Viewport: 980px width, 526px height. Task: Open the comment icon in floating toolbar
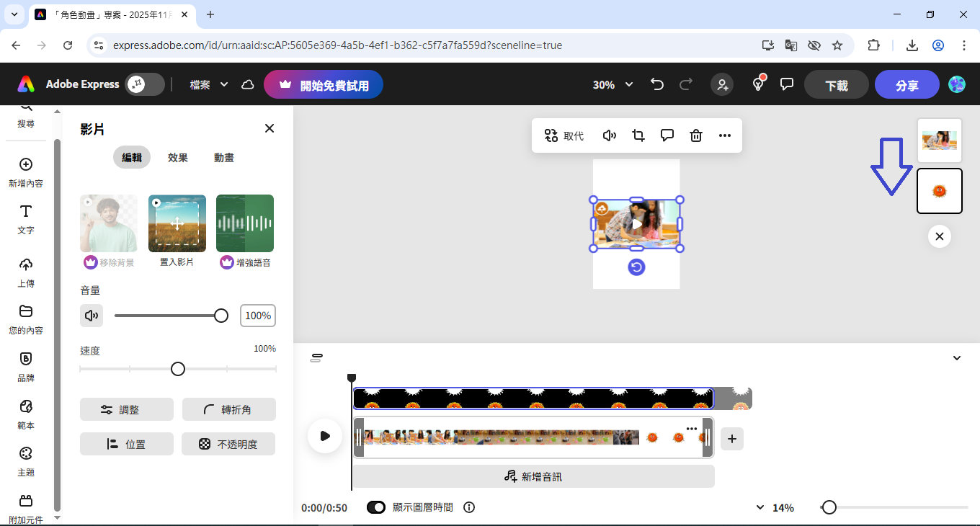coord(667,135)
